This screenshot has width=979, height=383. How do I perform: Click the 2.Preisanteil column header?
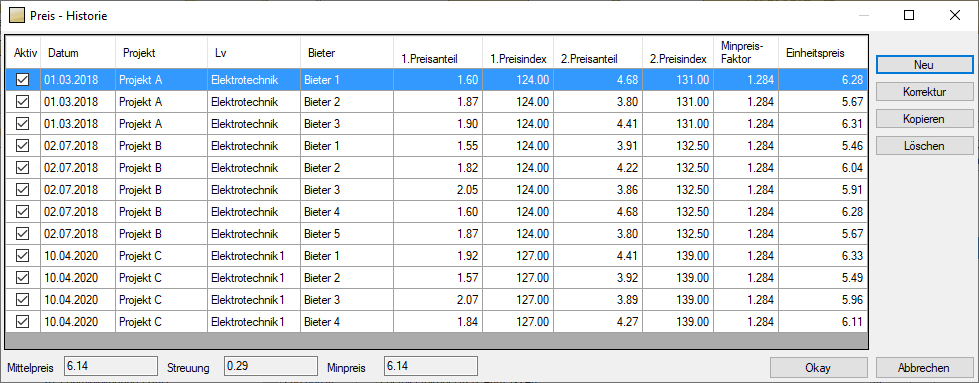click(598, 52)
